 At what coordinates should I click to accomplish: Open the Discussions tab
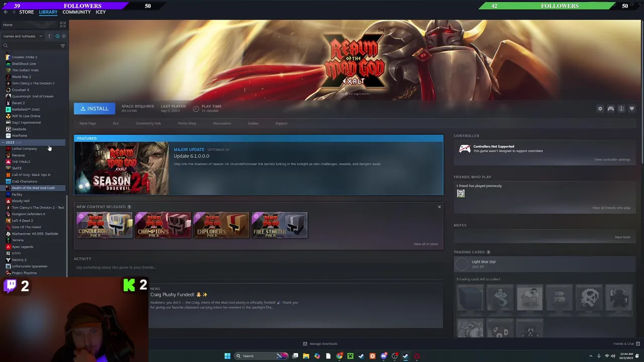222,123
